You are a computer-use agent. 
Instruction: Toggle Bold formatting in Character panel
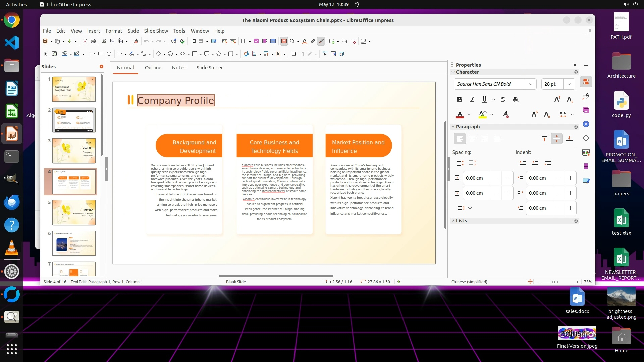coord(460,99)
